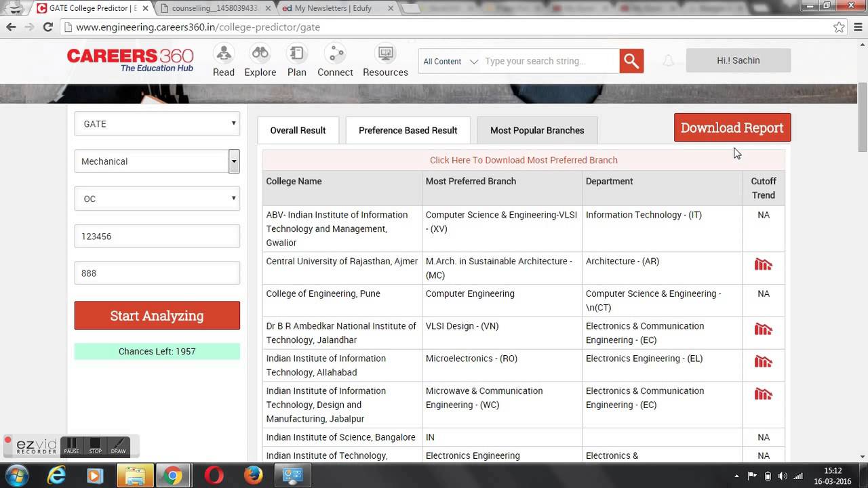
Task: Open the Hi Sachin account button
Action: click(738, 60)
